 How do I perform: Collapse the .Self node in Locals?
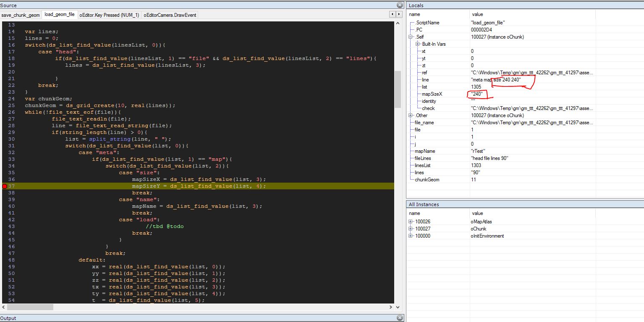click(411, 37)
